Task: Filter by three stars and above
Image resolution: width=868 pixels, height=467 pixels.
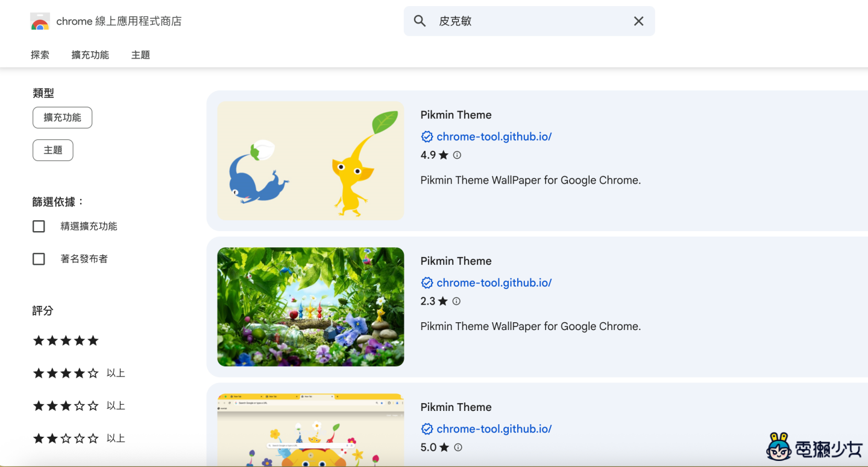Action: coord(78,406)
